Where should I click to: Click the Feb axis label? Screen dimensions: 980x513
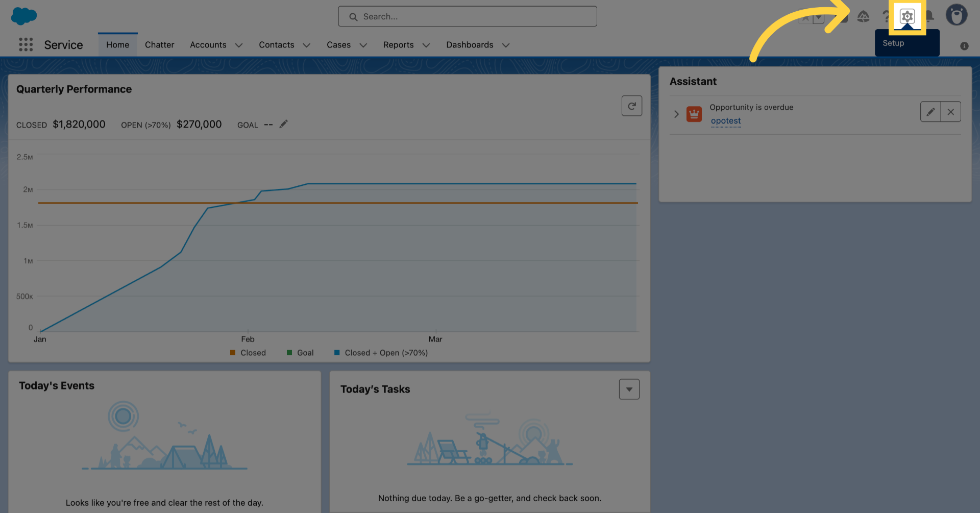[x=248, y=339]
